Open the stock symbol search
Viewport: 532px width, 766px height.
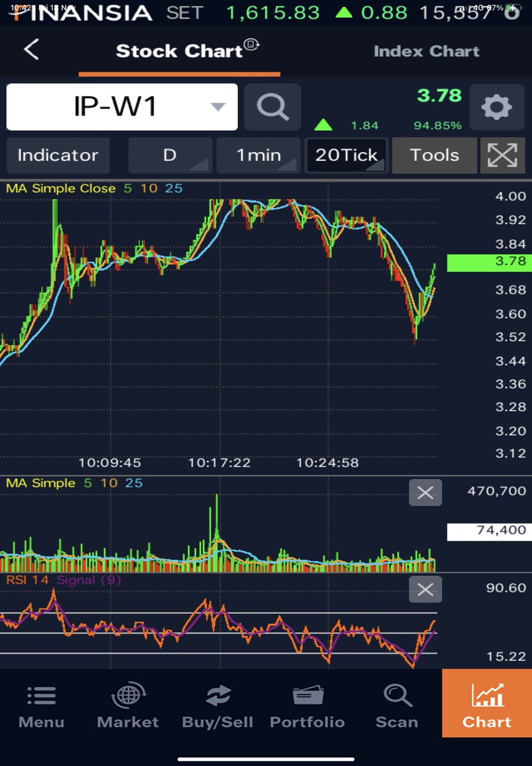pos(272,107)
